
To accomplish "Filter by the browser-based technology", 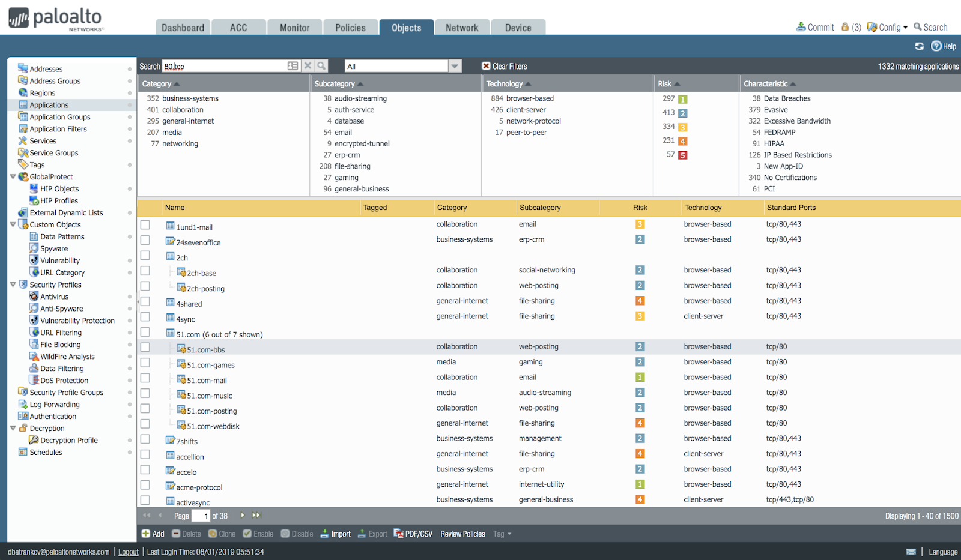I will pos(530,98).
